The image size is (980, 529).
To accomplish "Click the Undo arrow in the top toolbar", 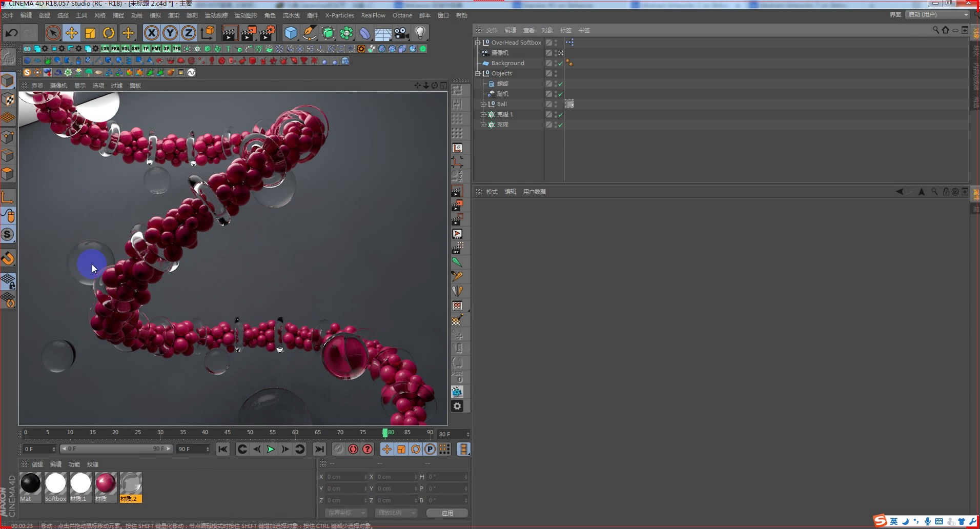I will pos(11,33).
